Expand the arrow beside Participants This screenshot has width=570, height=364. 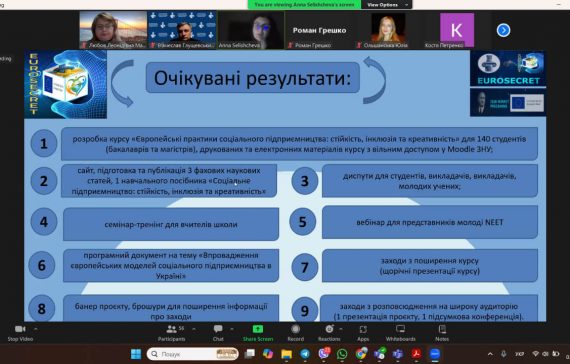(x=194, y=329)
